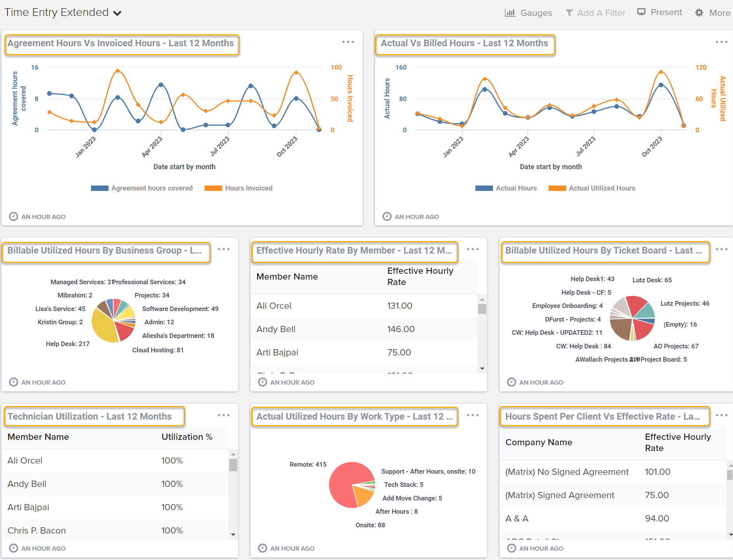733x560 pixels.
Task: Select (Matrix) No Signed Agreement row
Action: 613,472
